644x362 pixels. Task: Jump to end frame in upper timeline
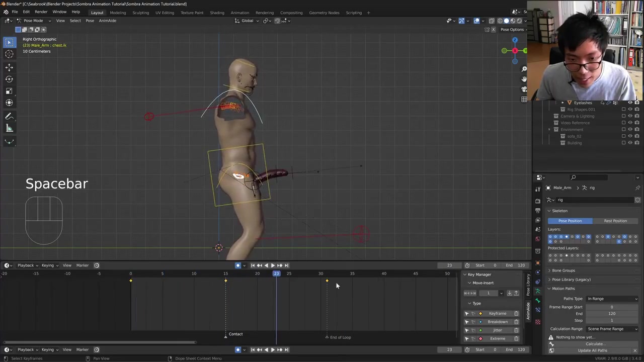[286, 265]
